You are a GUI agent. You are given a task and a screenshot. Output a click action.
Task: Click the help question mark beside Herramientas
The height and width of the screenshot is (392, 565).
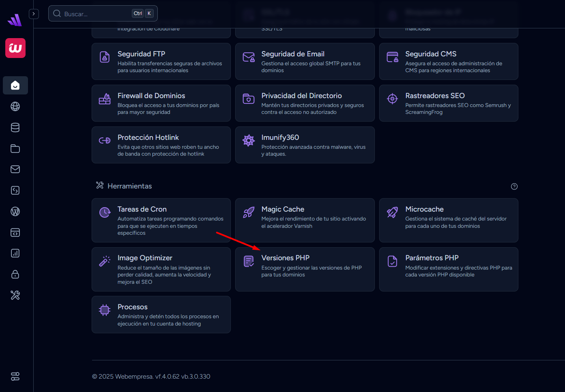(x=514, y=186)
